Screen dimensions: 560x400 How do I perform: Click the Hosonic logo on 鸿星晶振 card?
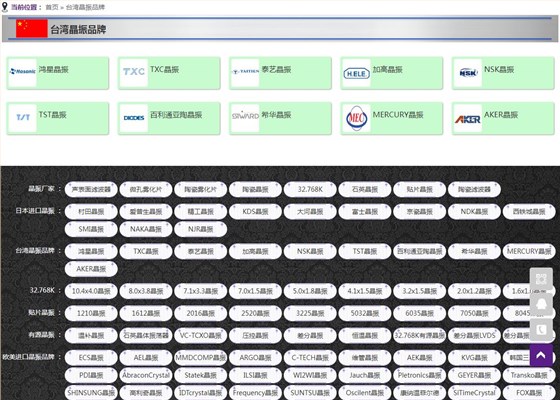[22, 73]
